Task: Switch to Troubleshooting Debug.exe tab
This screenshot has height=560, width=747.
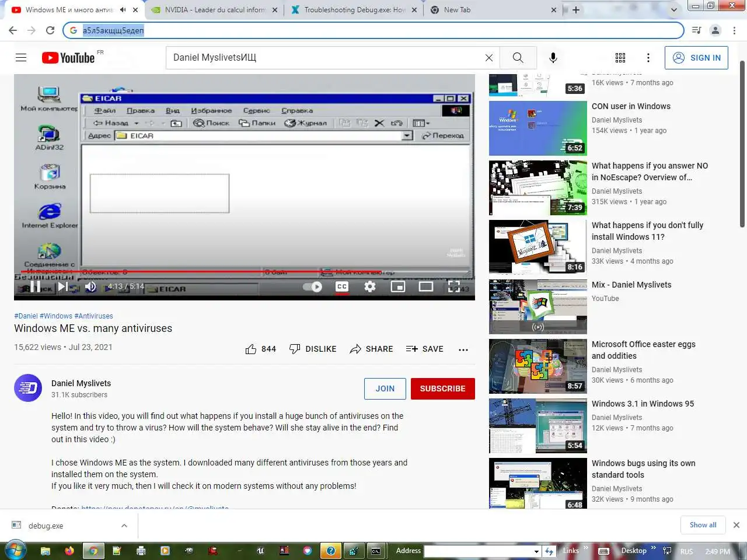Action: 354,10
